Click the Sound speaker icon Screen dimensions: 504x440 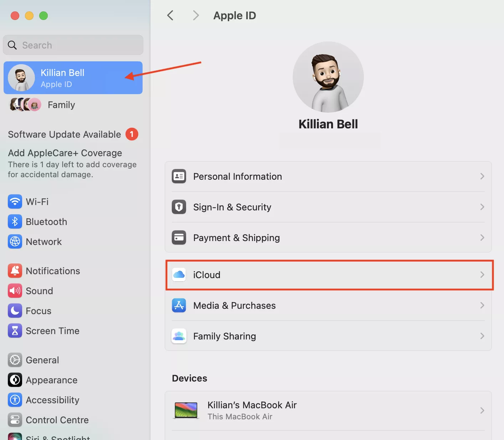[15, 291]
